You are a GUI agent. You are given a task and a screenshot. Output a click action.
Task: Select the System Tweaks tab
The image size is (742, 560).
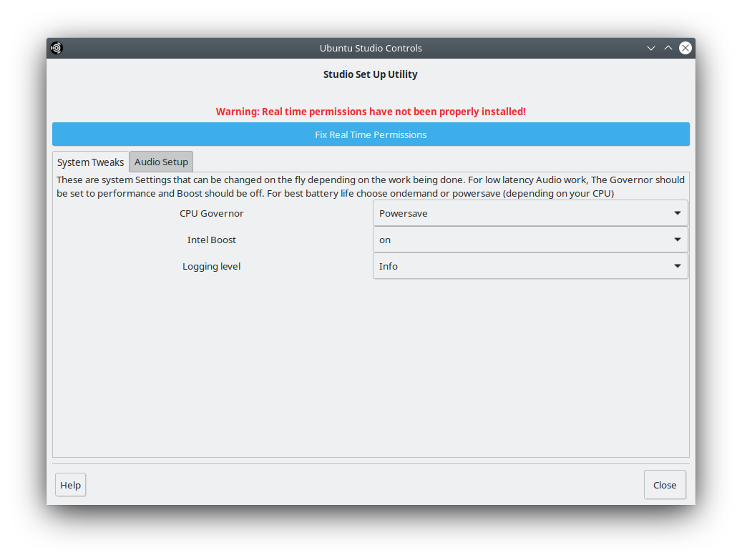click(90, 162)
